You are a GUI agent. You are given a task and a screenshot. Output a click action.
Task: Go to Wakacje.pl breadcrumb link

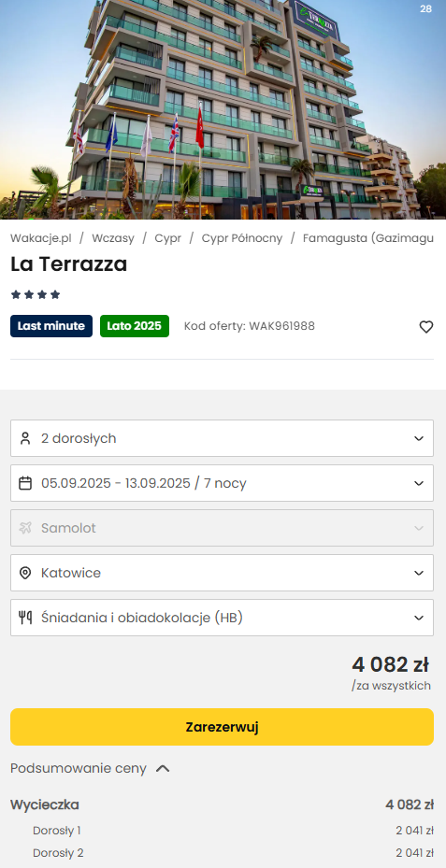click(x=41, y=238)
